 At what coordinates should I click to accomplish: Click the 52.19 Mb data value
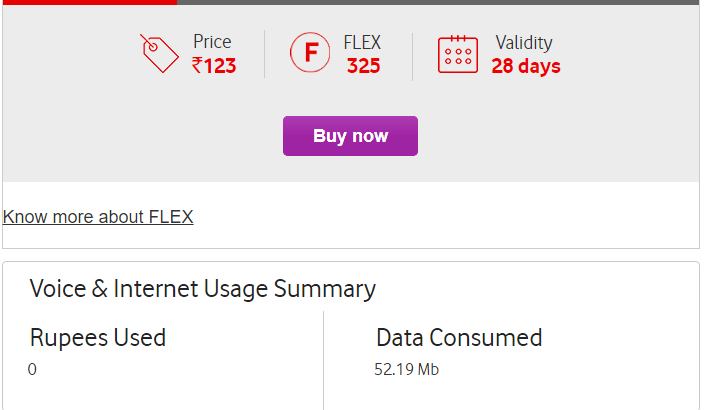[x=407, y=370]
